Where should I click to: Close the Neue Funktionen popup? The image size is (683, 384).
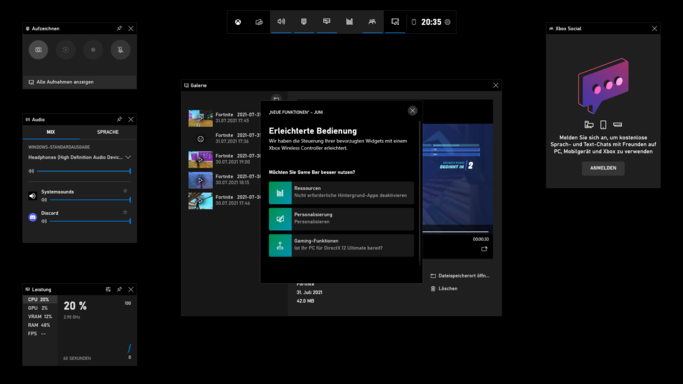[x=413, y=111]
